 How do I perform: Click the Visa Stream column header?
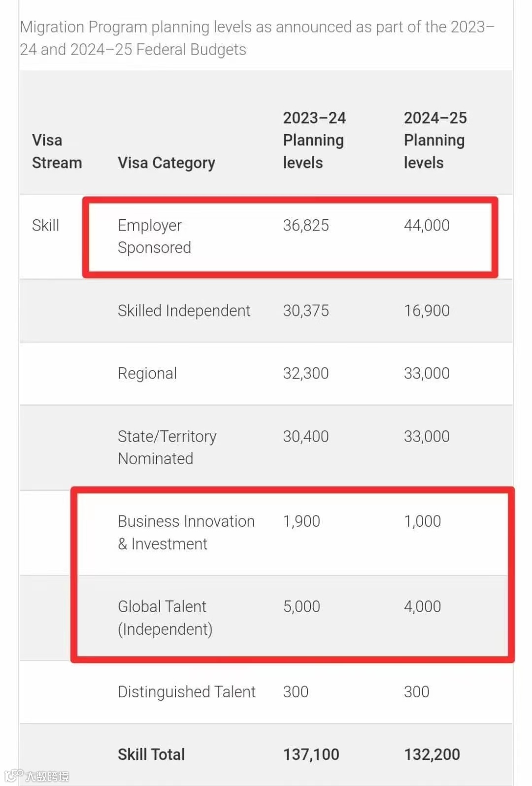pyautogui.click(x=57, y=151)
